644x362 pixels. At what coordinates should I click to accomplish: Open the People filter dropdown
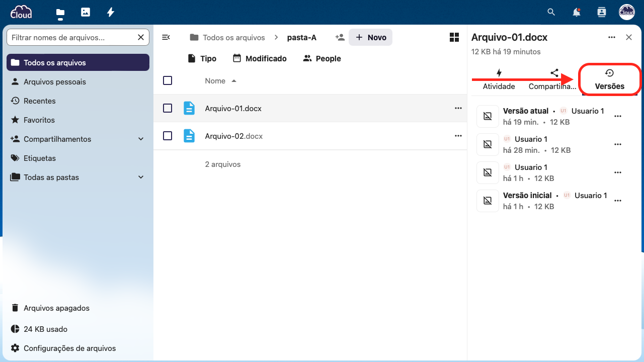tap(322, 58)
